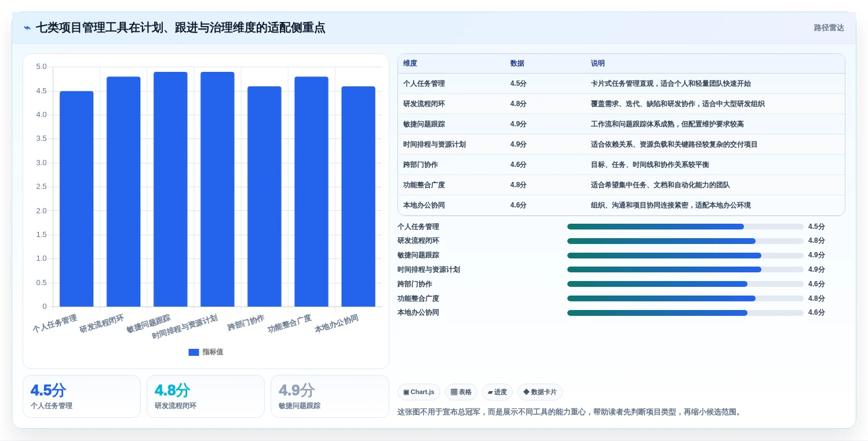Click the 研发流程闭环 progress bar
Image resolution: width=868 pixels, height=441 pixels.
[x=685, y=241]
